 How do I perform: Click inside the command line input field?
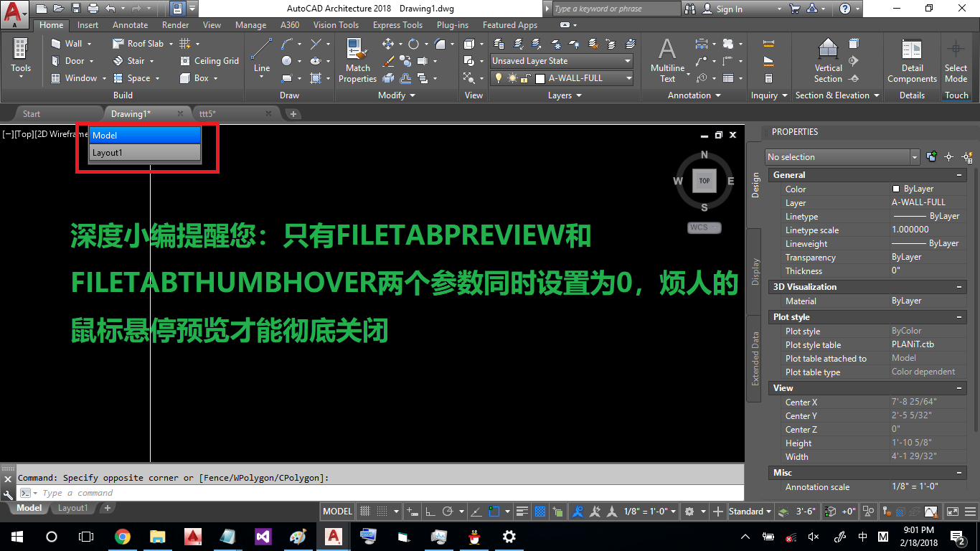tap(143, 493)
